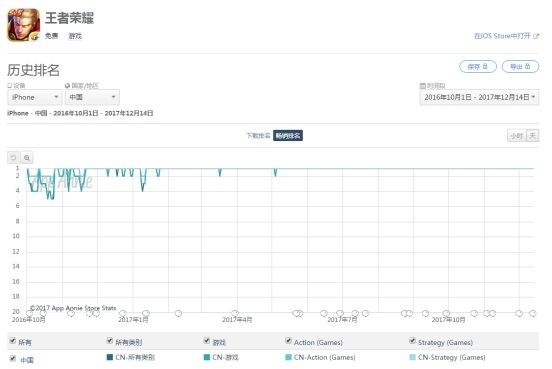552x369 pixels.
Task: Open the iPhone device dropdown
Action: tap(35, 97)
